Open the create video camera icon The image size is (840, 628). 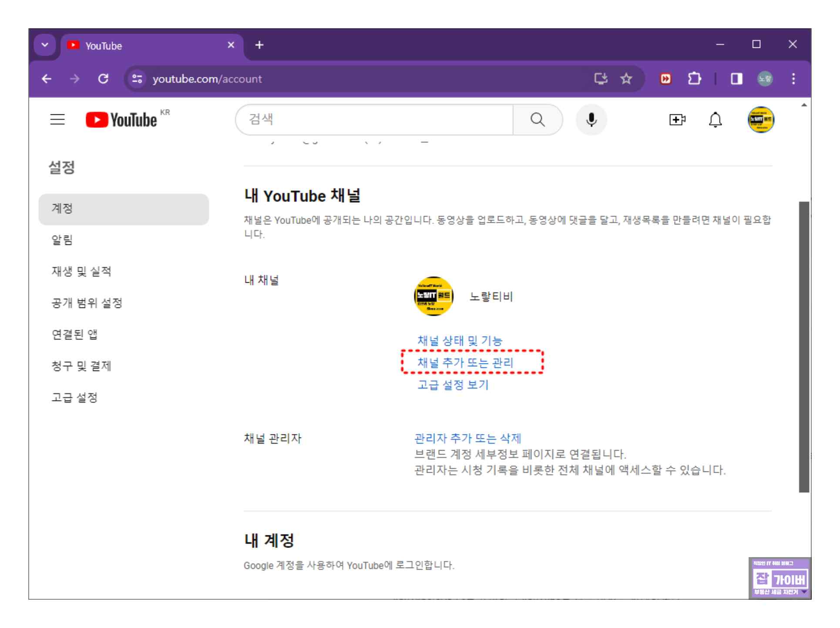pos(677,120)
